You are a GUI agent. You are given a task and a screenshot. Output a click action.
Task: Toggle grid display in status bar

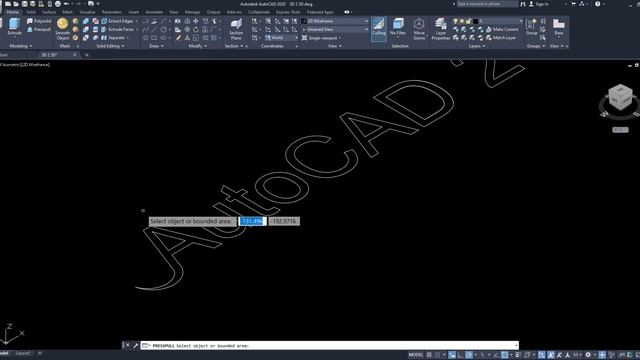[x=429, y=355]
